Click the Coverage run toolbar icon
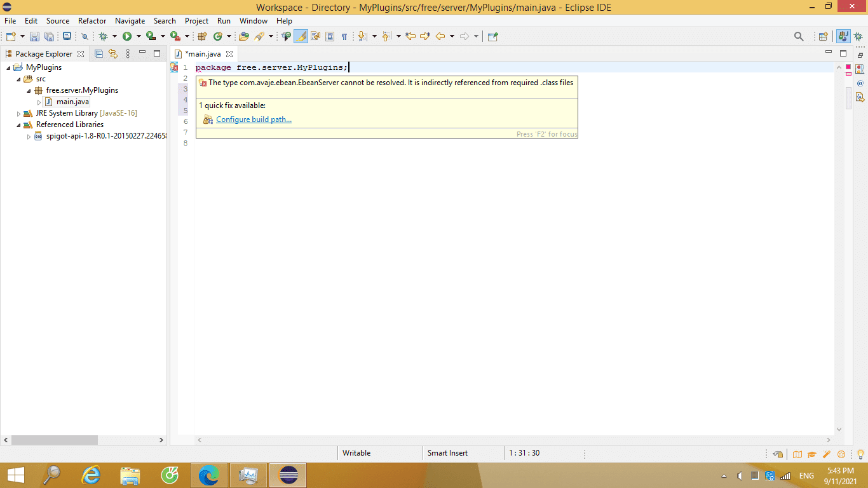This screenshot has height=488, width=868. (151, 37)
